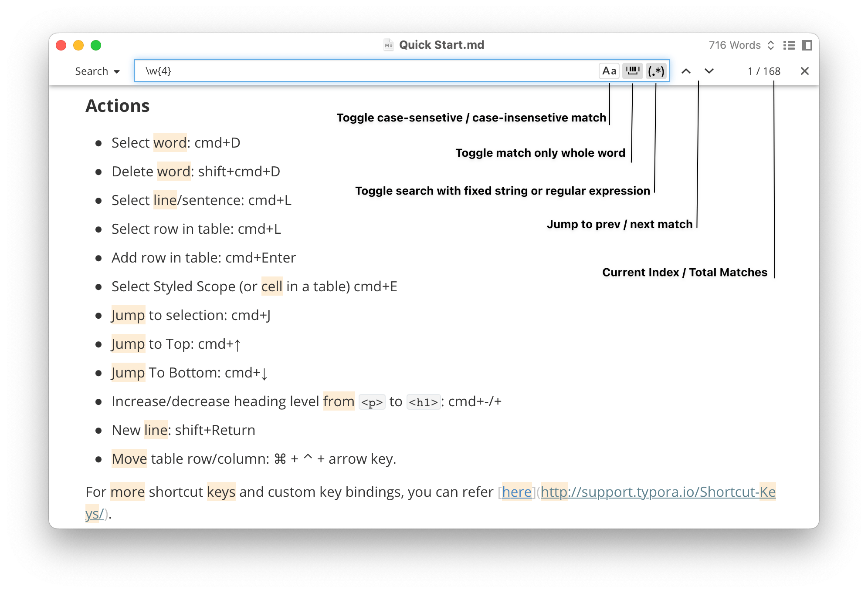Click the '<p>' inline code
This screenshot has height=593, width=868.
(372, 402)
